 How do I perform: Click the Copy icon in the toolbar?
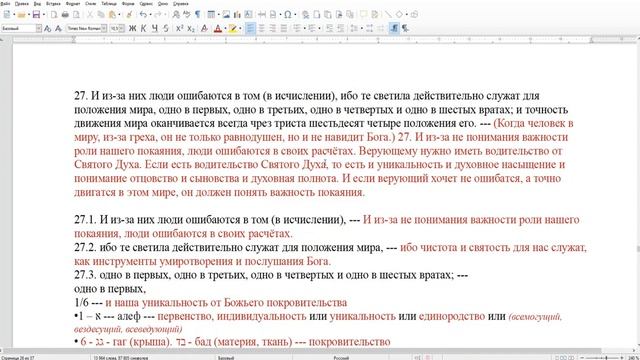[101, 15]
